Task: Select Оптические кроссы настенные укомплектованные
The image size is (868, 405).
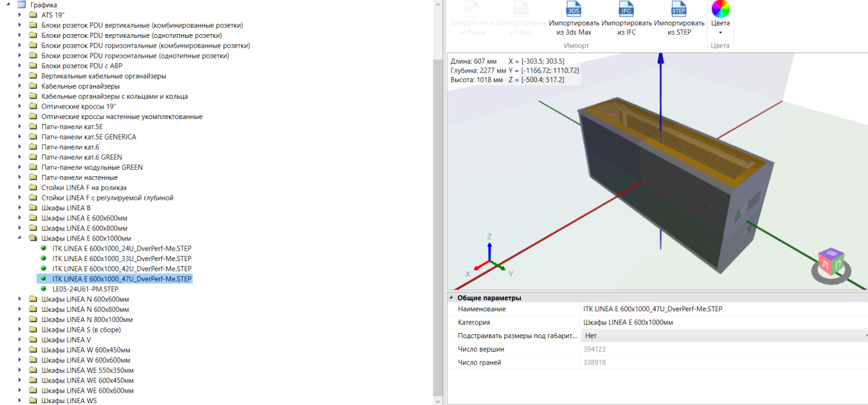Action: (x=122, y=117)
